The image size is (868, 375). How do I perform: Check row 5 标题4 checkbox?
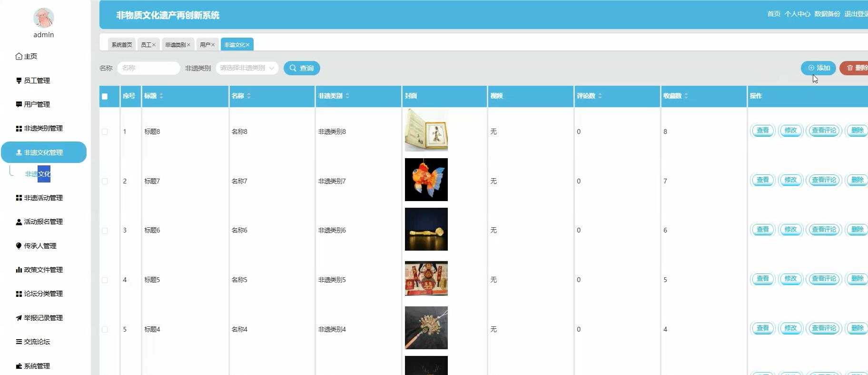(105, 330)
